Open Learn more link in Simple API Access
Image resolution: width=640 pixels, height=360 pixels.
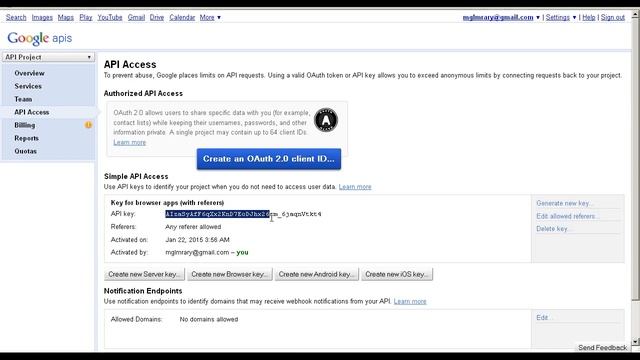355,187
